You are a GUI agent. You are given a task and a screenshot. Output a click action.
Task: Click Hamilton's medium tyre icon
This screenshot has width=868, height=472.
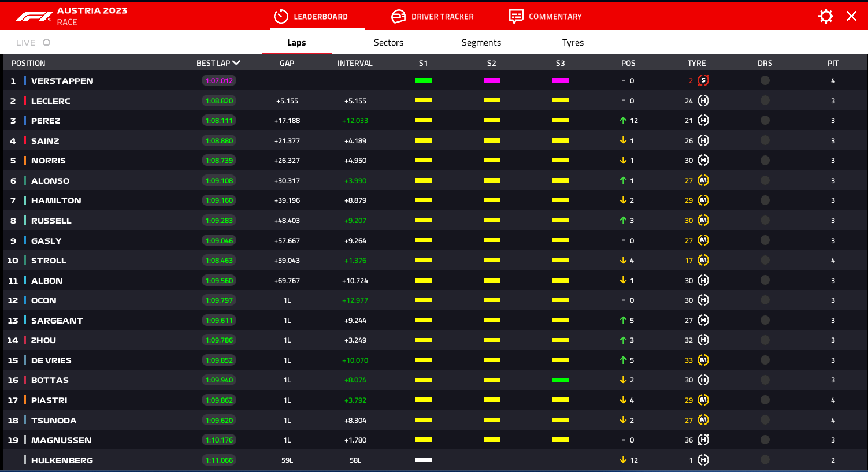pos(703,200)
